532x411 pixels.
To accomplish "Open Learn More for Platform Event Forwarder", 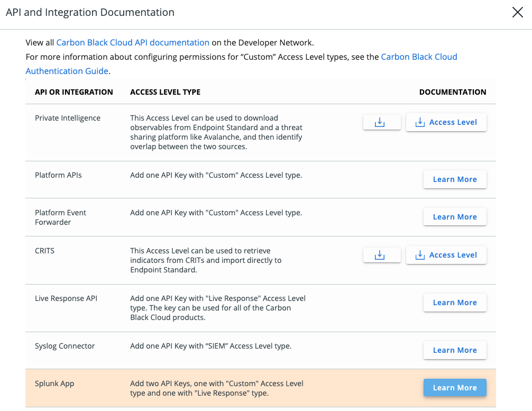I will [455, 217].
